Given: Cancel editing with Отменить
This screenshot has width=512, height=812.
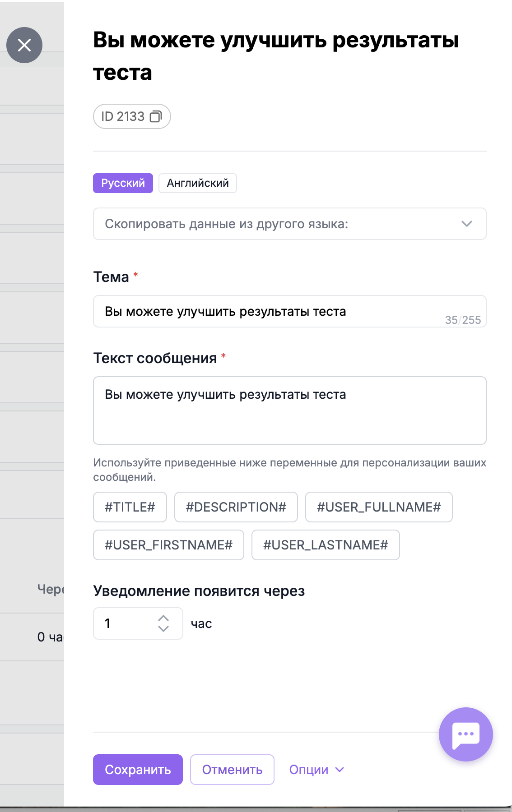Looking at the screenshot, I should click(x=232, y=770).
